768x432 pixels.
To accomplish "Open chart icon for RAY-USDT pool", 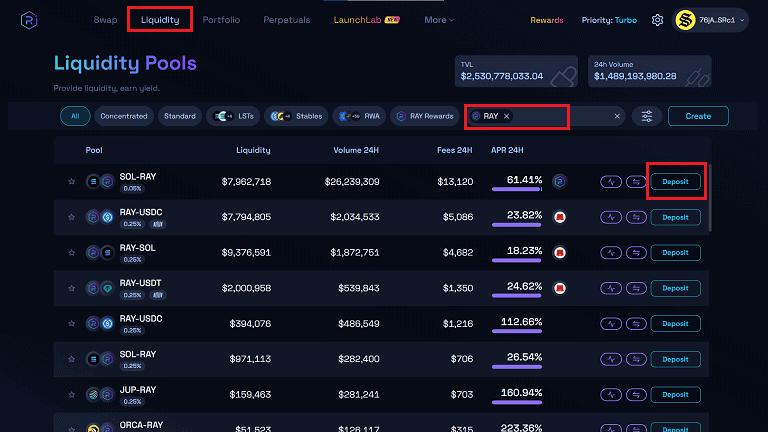I will [611, 288].
